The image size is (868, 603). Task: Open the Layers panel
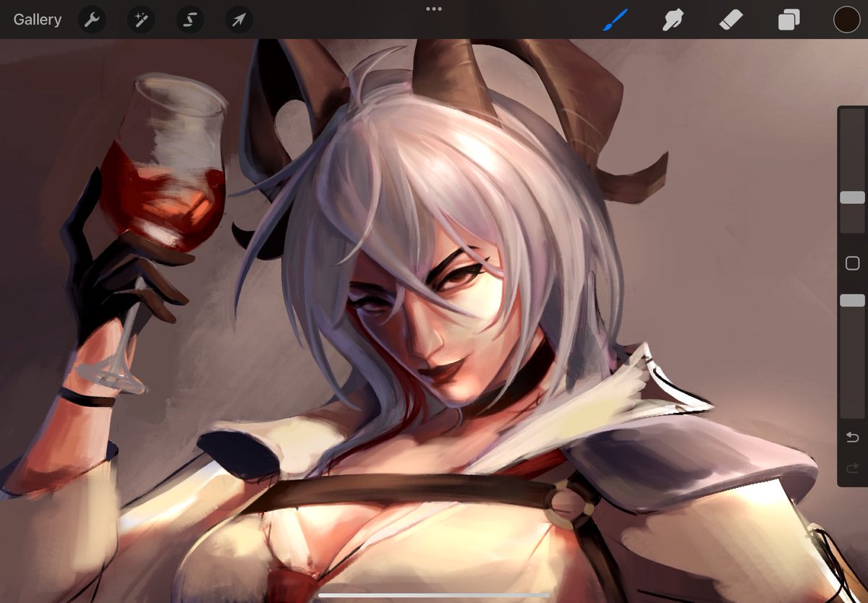pos(788,20)
